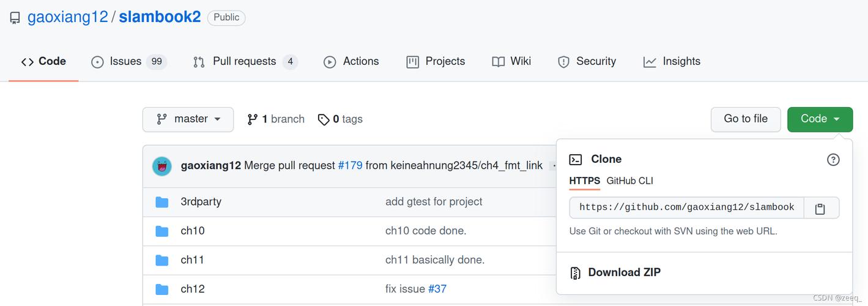Image resolution: width=868 pixels, height=306 pixels.
Task: Click the Pull requests merge icon
Action: click(x=199, y=62)
